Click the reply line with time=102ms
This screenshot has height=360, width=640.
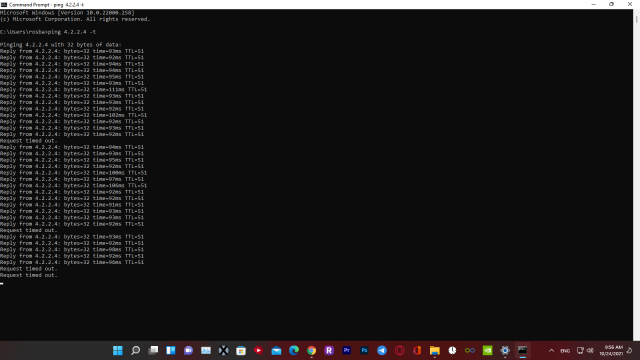coord(73,115)
